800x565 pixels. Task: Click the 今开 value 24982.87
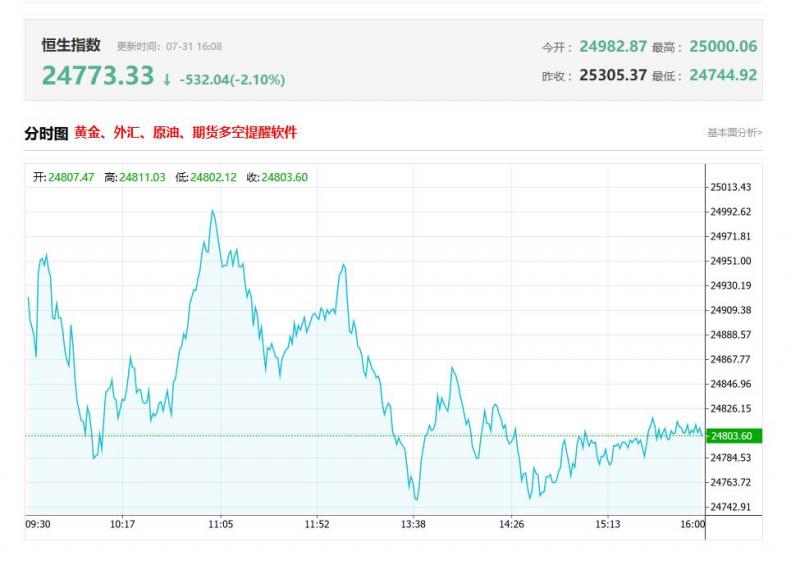(x=613, y=46)
